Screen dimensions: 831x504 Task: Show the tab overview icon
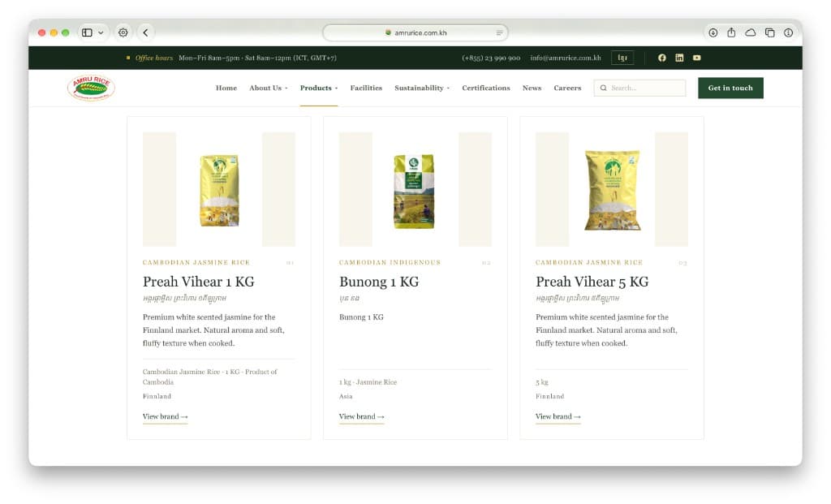tap(770, 32)
